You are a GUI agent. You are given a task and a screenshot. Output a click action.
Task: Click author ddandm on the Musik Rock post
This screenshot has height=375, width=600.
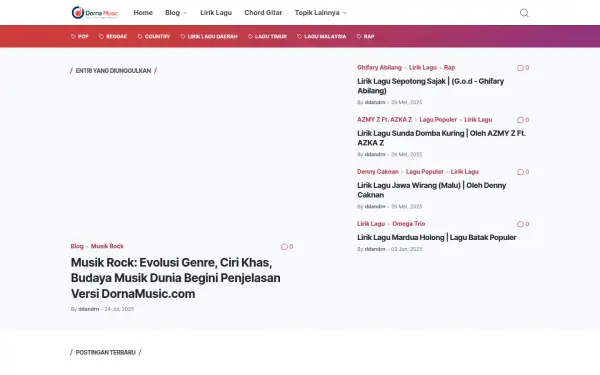(x=89, y=309)
